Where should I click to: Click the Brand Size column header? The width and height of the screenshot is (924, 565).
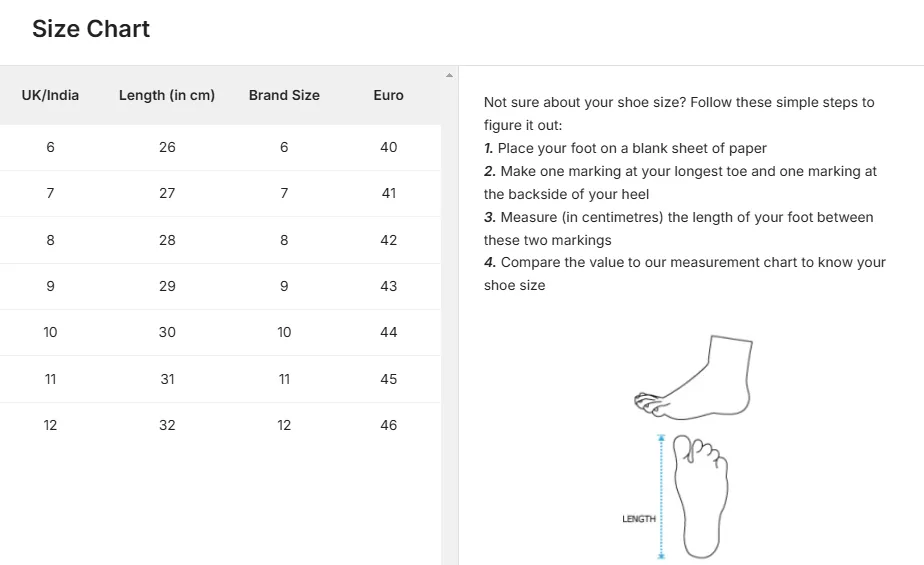(284, 95)
